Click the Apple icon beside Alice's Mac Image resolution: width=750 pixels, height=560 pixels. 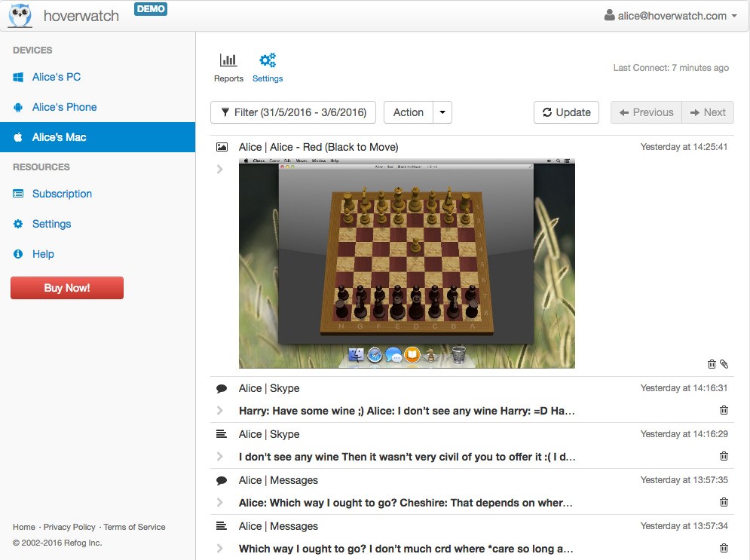[18, 137]
